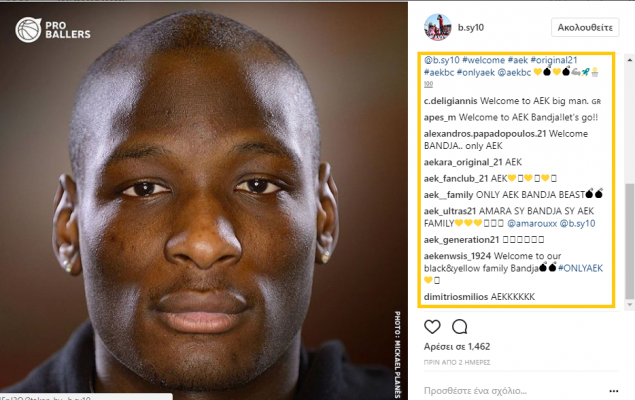Click the Προσθέστε ένα σχόλιο comment field
Image resolution: width=635 pixels, height=400 pixels.
coord(514,391)
